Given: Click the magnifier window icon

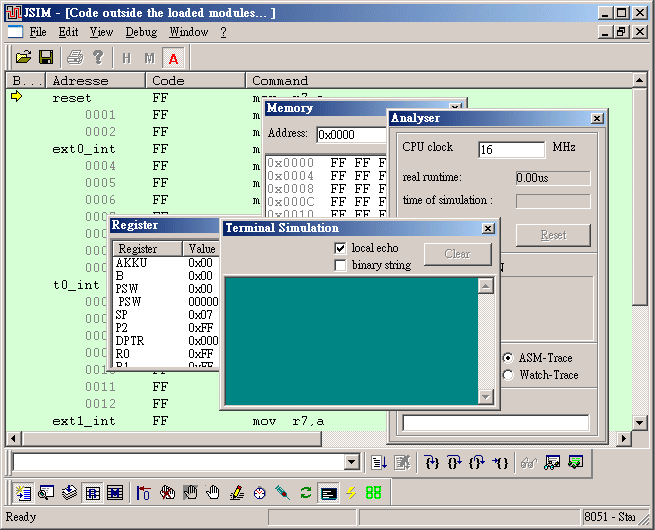Looking at the screenshot, I should click(x=46, y=493).
